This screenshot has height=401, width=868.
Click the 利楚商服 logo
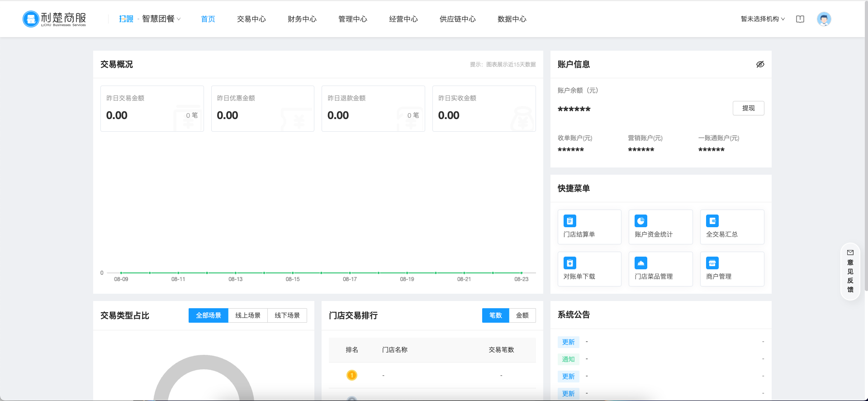click(54, 19)
